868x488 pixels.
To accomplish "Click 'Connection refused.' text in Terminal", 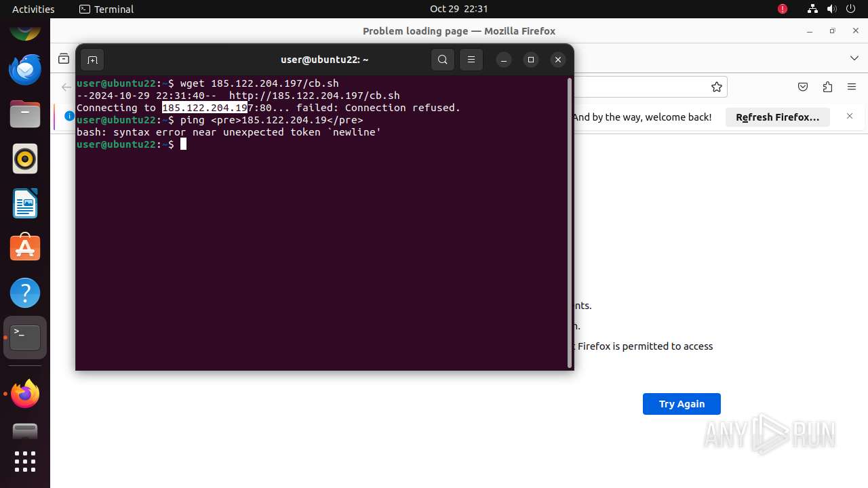I will tap(403, 108).
